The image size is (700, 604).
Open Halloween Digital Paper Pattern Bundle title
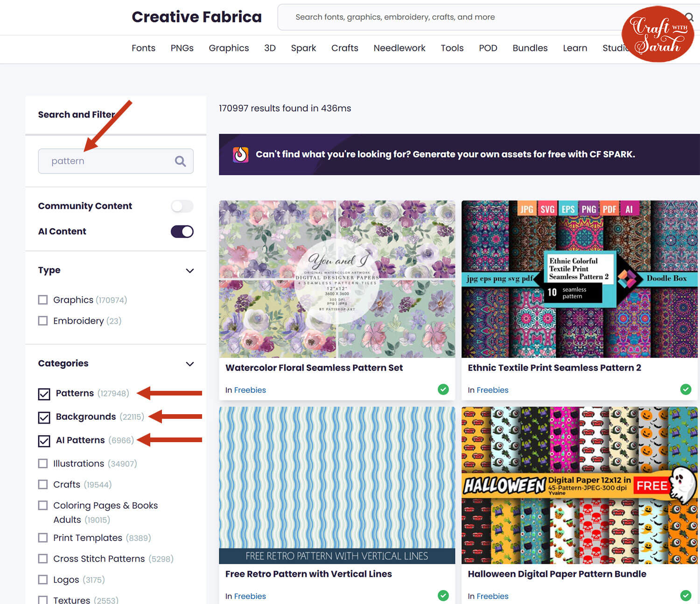pyautogui.click(x=557, y=574)
